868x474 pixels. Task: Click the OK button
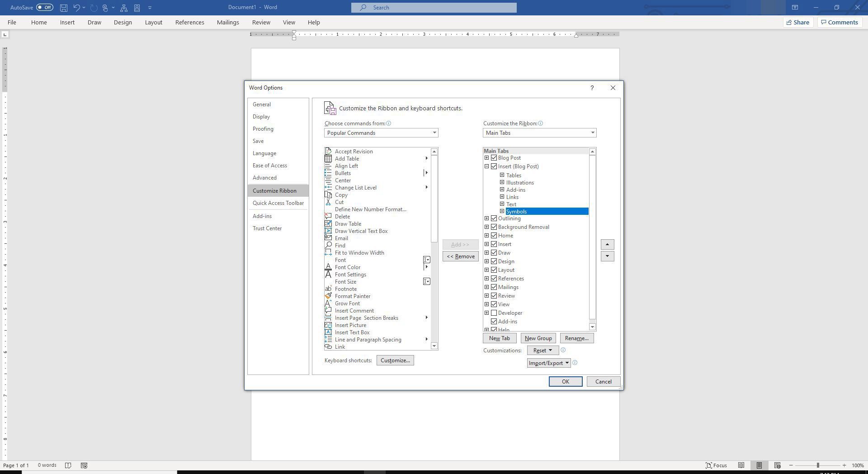click(x=565, y=382)
